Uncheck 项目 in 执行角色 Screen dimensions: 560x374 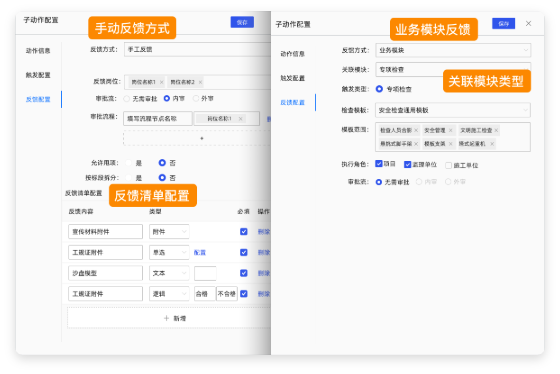(379, 164)
